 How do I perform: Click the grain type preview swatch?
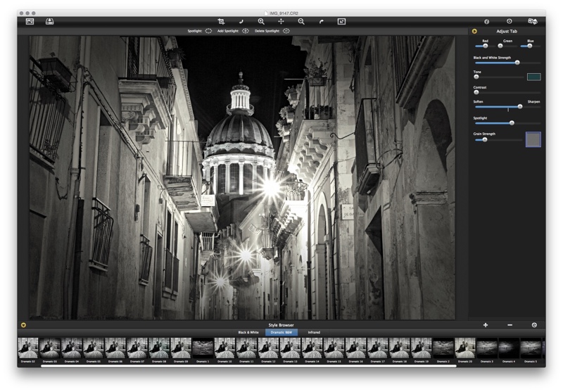click(533, 139)
